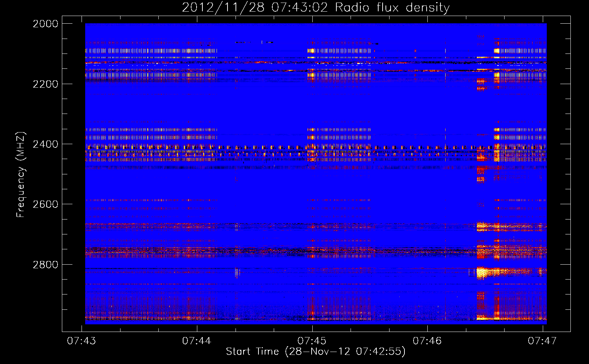Select the 2200 frequency tick label

click(x=46, y=84)
